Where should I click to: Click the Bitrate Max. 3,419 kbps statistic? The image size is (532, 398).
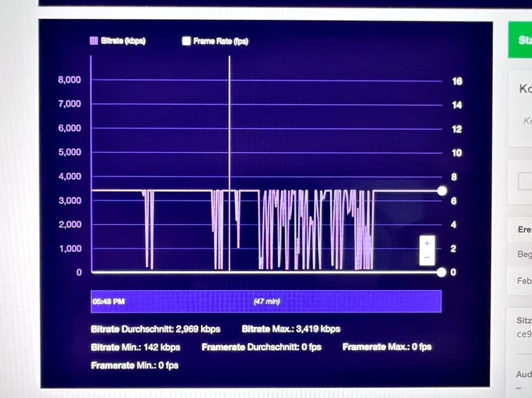pos(291,329)
